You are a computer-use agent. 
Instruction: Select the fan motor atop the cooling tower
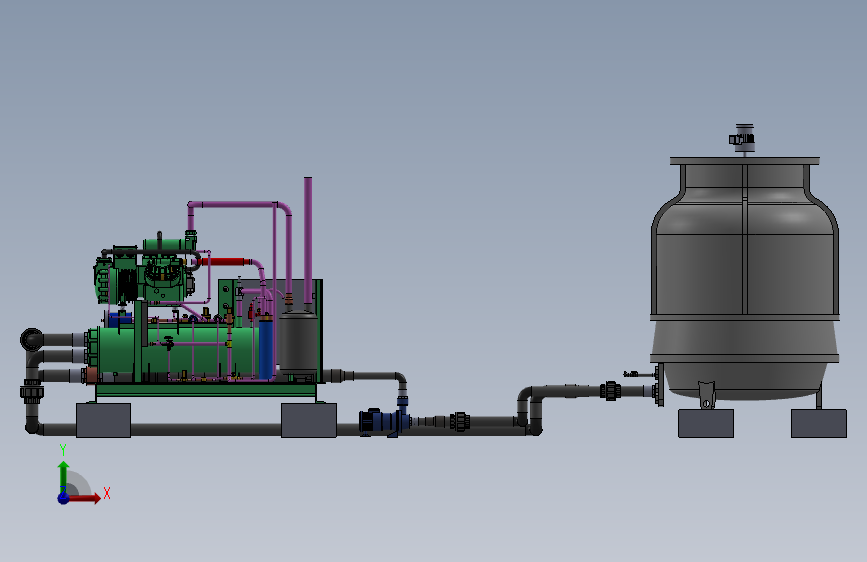coord(743,138)
